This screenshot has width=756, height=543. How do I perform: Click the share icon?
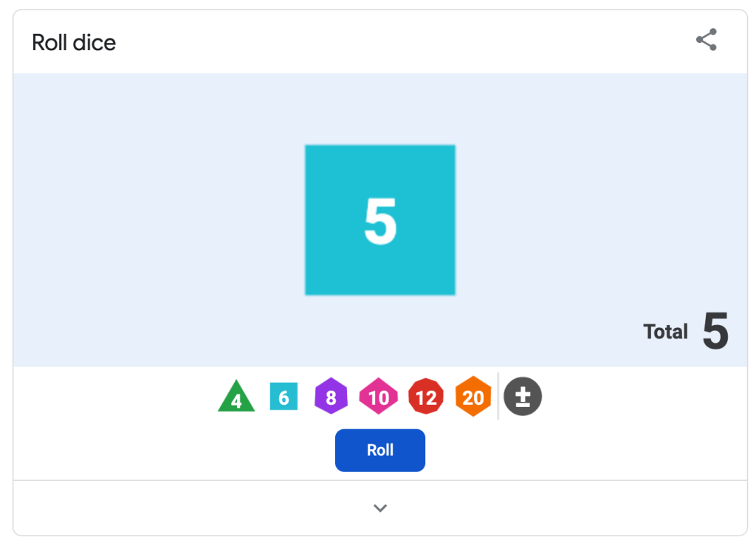pyautogui.click(x=706, y=40)
